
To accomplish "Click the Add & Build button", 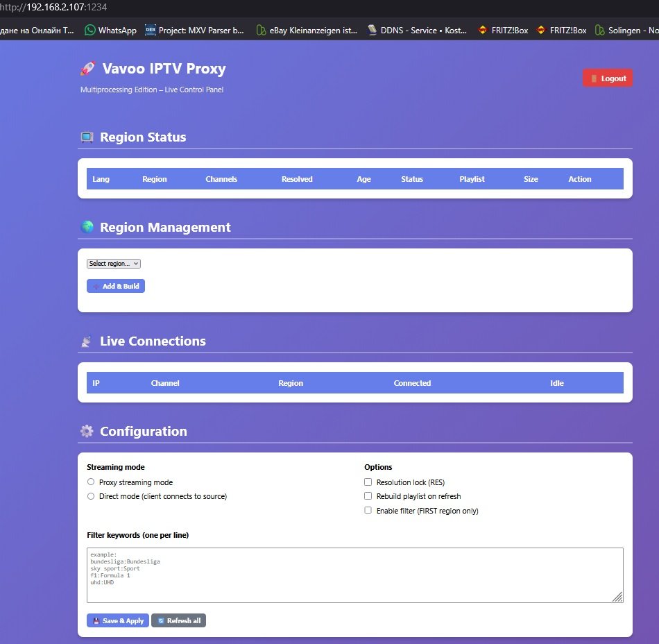I will point(116,286).
